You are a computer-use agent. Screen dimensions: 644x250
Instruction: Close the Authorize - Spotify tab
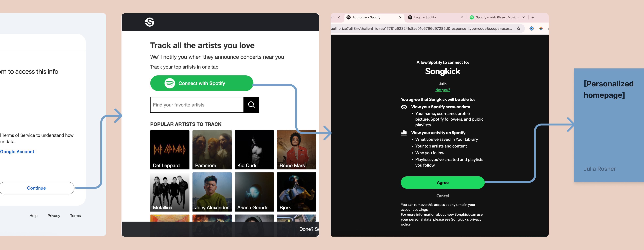click(x=400, y=17)
